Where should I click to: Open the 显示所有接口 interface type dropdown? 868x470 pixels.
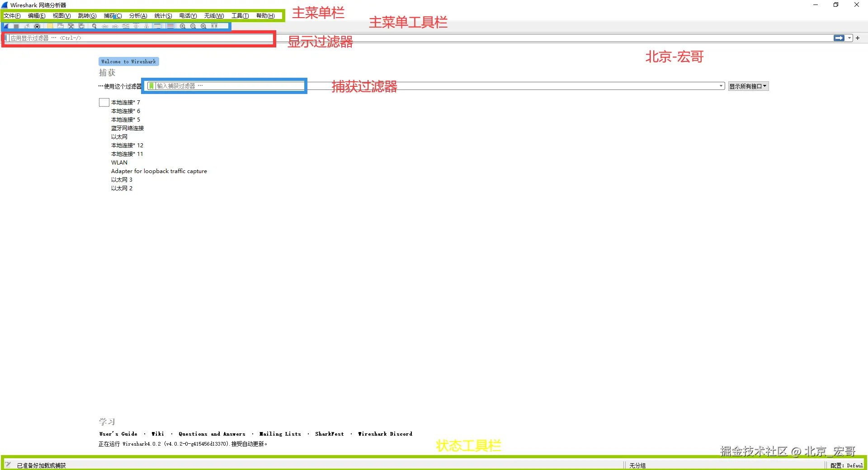point(748,86)
